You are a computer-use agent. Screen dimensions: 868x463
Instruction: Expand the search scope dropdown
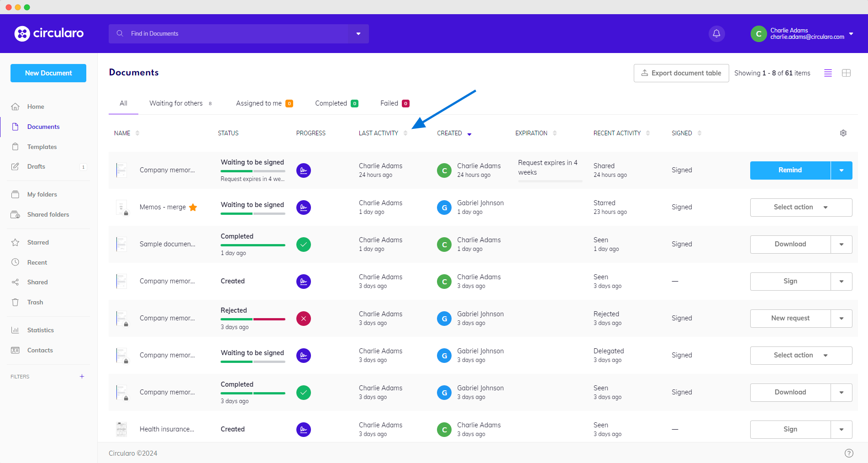[x=358, y=34]
